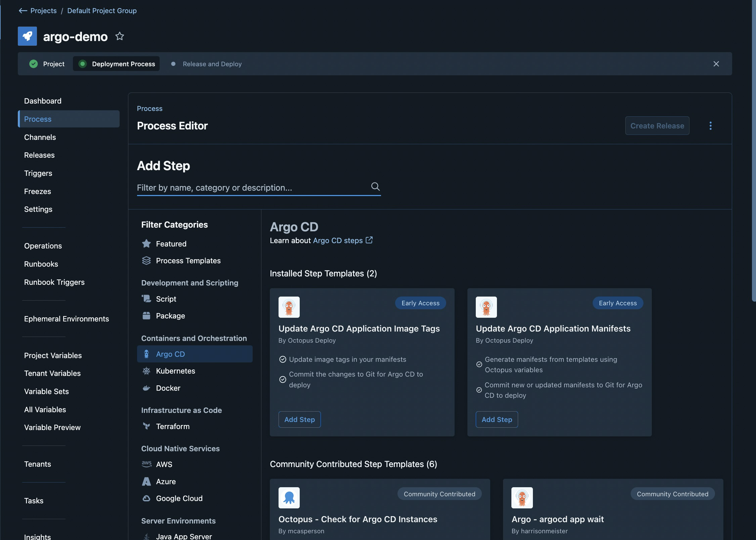Viewport: 756px width, 540px height.
Task: Open Ephemeral Environments
Action: (67, 319)
